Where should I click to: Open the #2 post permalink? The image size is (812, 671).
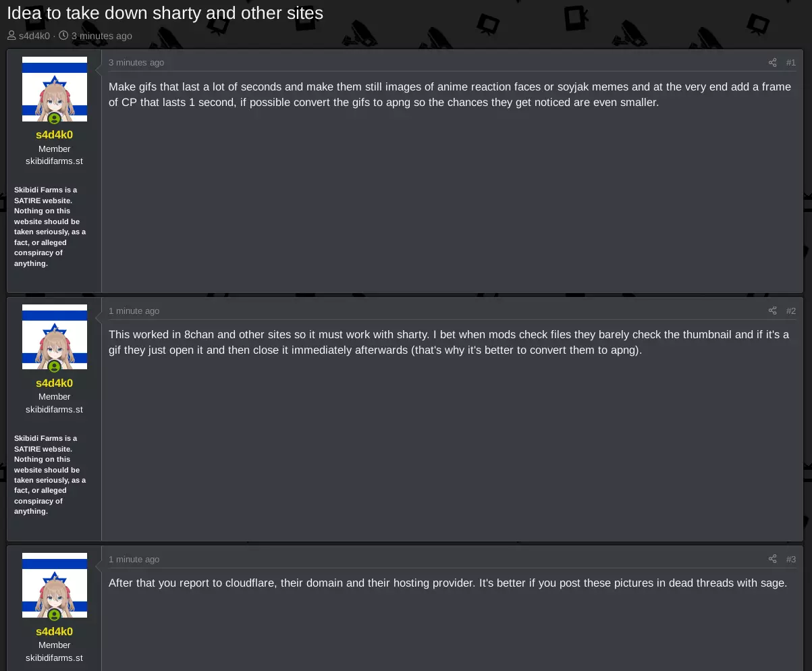click(x=791, y=311)
